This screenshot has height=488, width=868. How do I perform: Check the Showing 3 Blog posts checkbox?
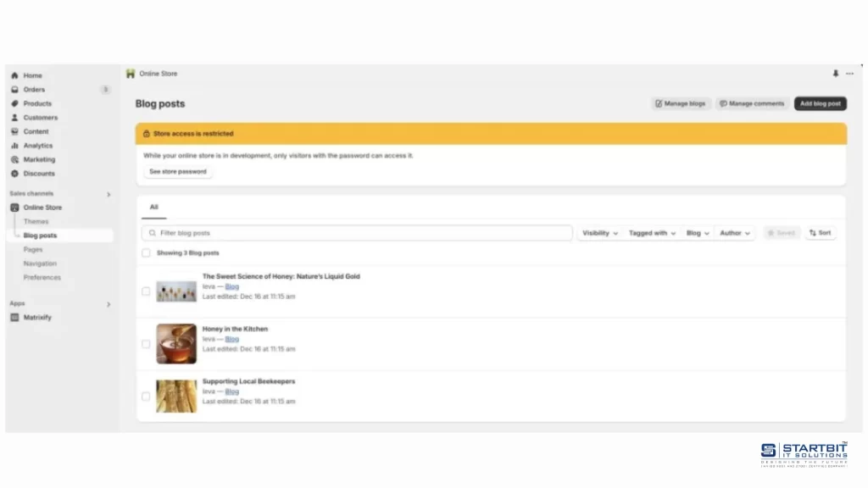[146, 252]
